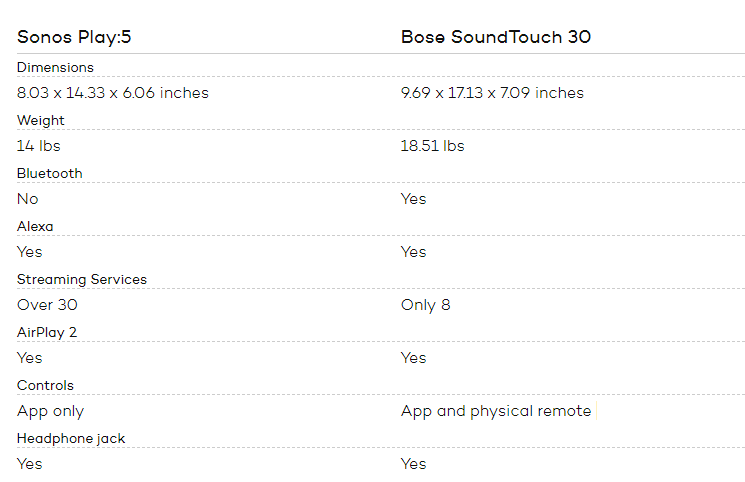Select the Weight row label
The image size is (745, 482).
[41, 121]
